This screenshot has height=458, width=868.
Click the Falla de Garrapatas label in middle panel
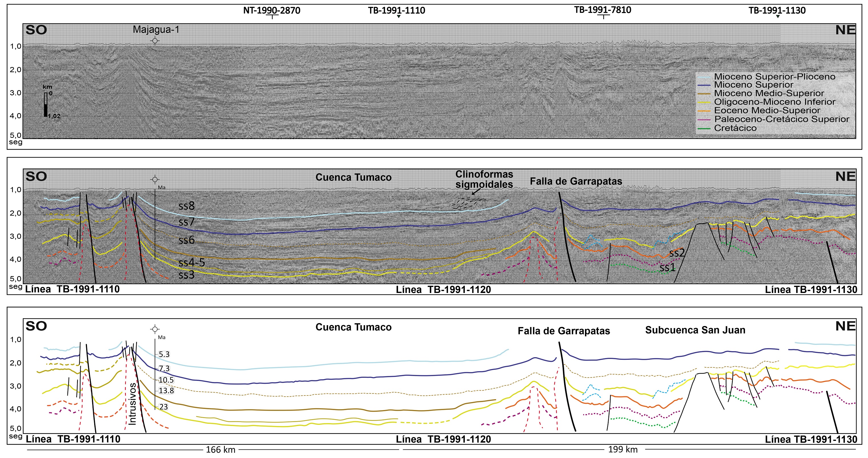coord(576,181)
